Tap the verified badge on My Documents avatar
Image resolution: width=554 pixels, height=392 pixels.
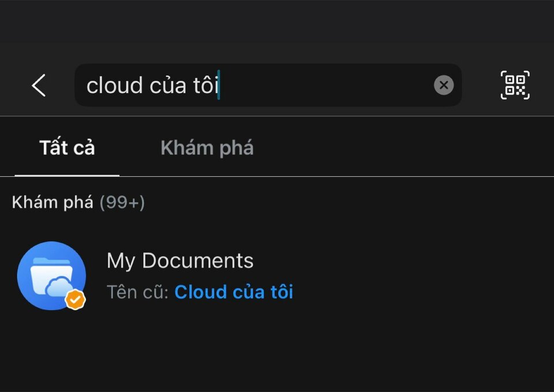pyautogui.click(x=75, y=299)
